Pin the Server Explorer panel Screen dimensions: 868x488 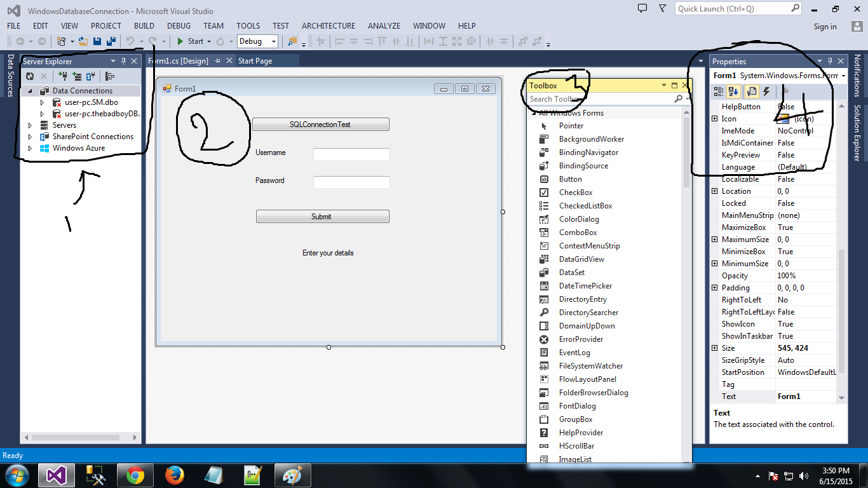click(x=124, y=61)
